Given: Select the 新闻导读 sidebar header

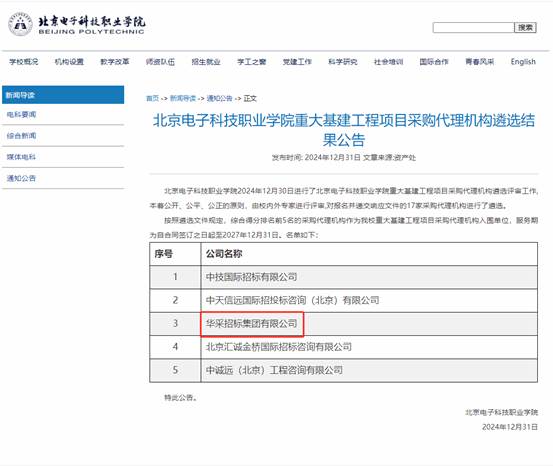Looking at the screenshot, I should click(63, 95).
